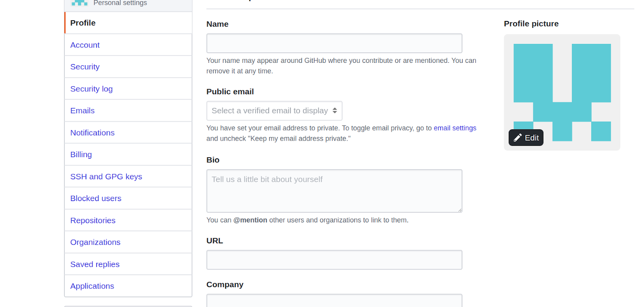
Task: Open the Security log page
Action: [128, 89]
